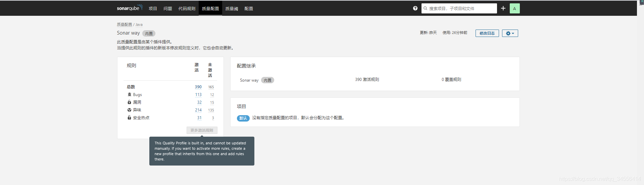The width and height of the screenshot is (644, 185).
Task: Click the 0 覆盖规则 text
Action: [x=451, y=80]
